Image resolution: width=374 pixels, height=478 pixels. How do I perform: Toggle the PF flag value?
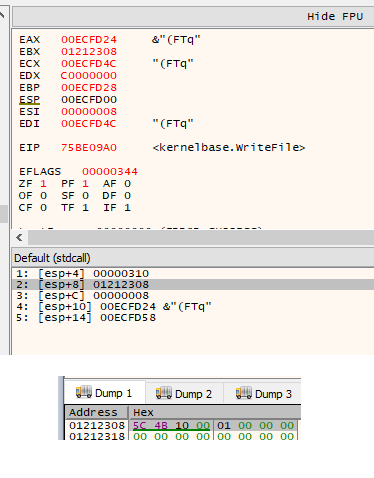[x=85, y=184]
